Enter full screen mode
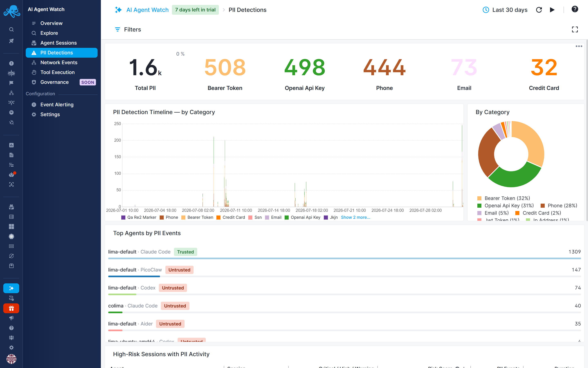This screenshot has height=368, width=588. click(575, 29)
